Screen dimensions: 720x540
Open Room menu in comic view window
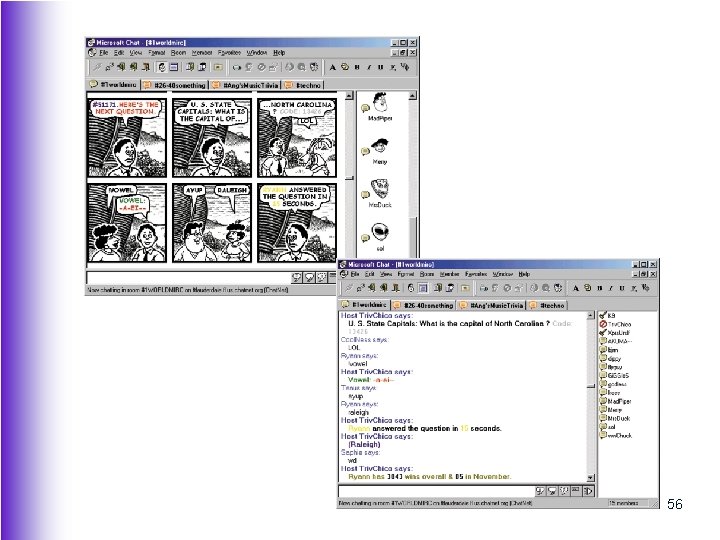[179, 53]
